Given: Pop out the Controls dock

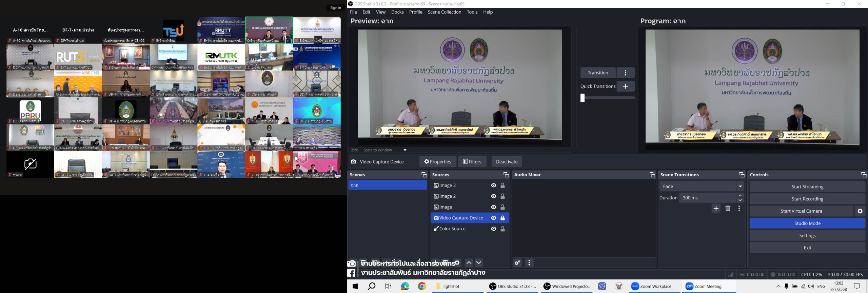Looking at the screenshot, I should point(863,175).
